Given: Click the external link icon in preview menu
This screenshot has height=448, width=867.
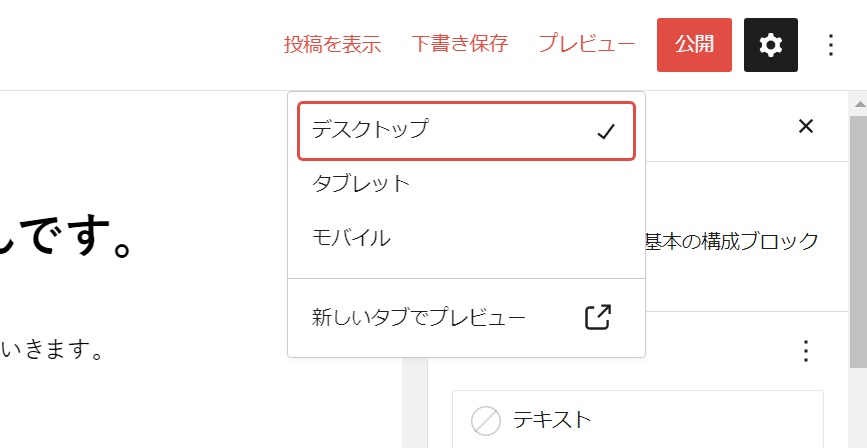Looking at the screenshot, I should (597, 317).
